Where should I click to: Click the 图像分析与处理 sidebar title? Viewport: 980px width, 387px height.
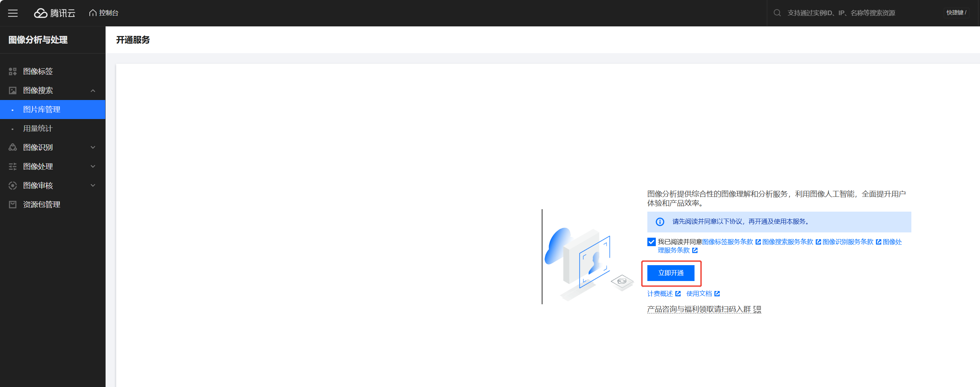tap(38, 40)
